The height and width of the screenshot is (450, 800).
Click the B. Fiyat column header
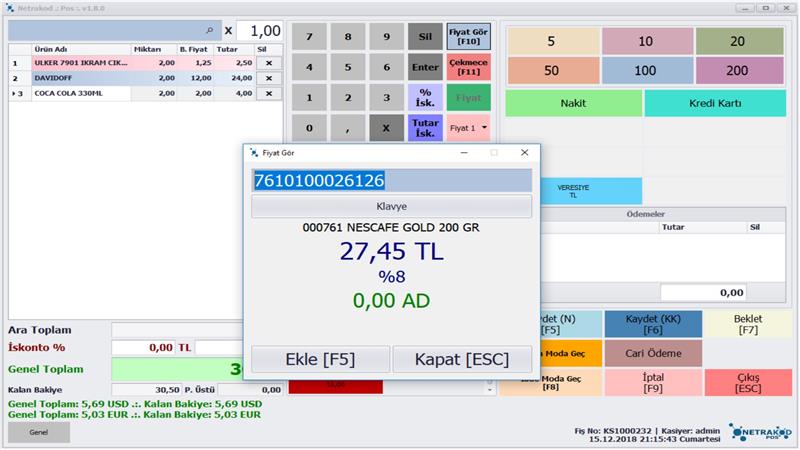point(195,49)
